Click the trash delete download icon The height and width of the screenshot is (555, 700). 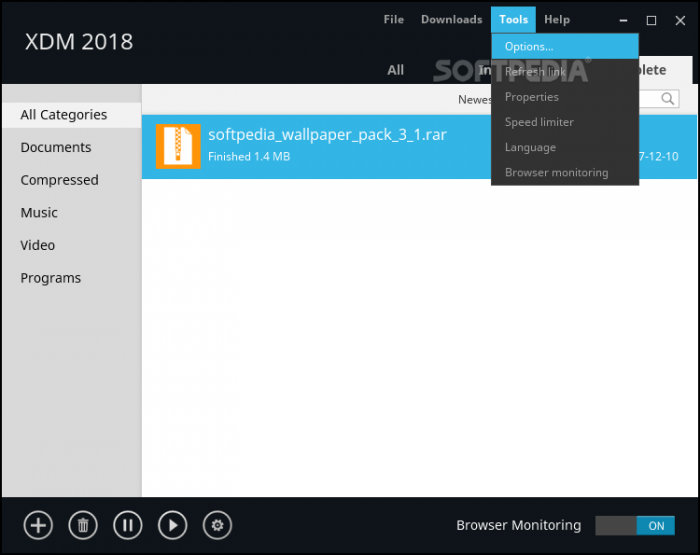(83, 525)
